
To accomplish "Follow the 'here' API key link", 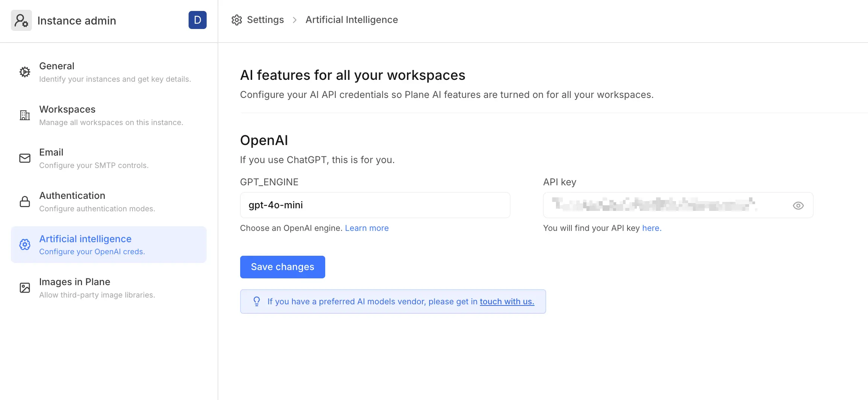I will [x=651, y=228].
